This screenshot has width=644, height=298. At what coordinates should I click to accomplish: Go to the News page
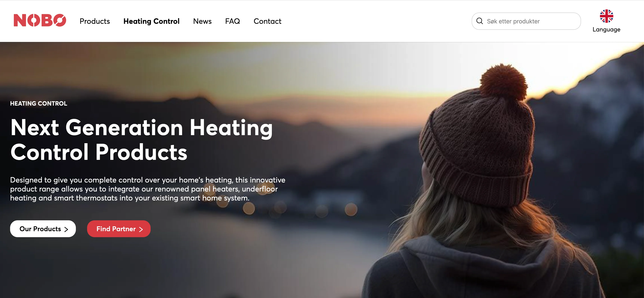pyautogui.click(x=202, y=21)
